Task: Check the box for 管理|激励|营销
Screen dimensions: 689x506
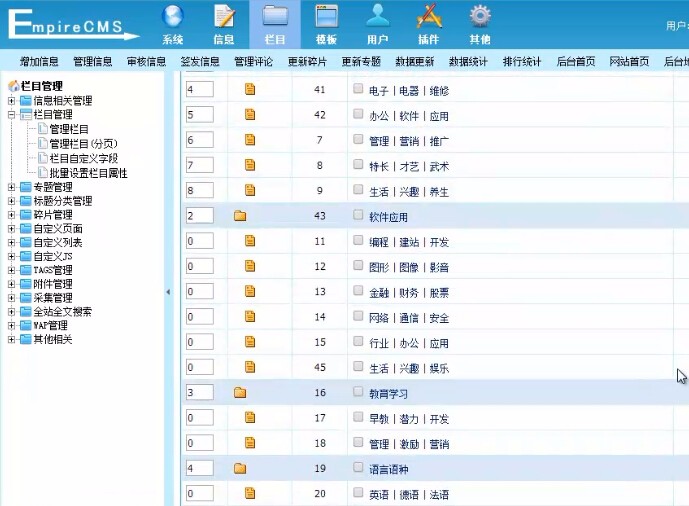Action: tap(358, 442)
